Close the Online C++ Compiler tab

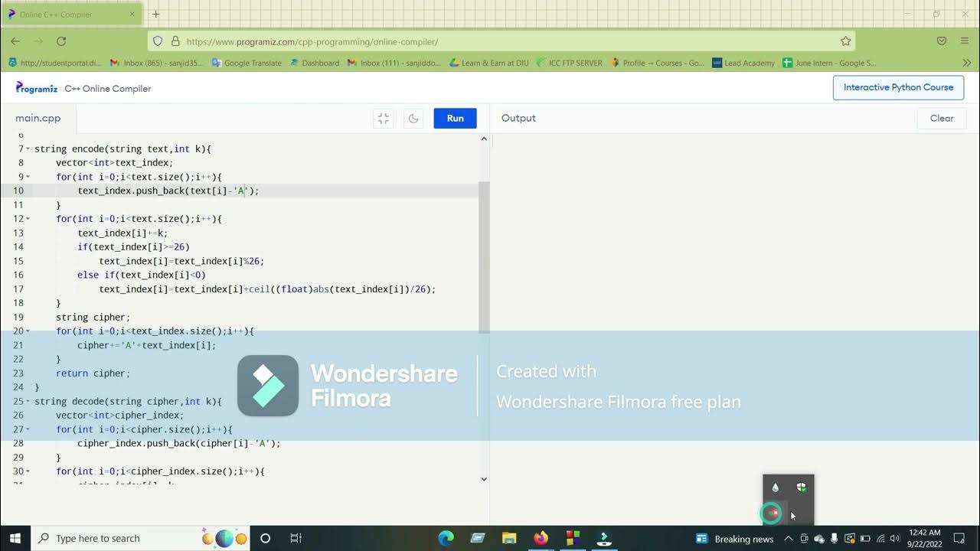click(132, 14)
